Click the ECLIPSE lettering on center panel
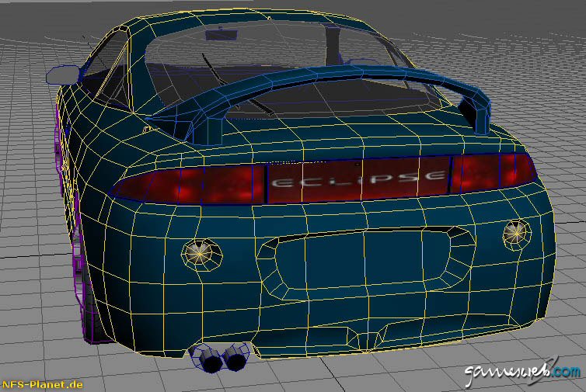586x392 pixels. tap(358, 179)
